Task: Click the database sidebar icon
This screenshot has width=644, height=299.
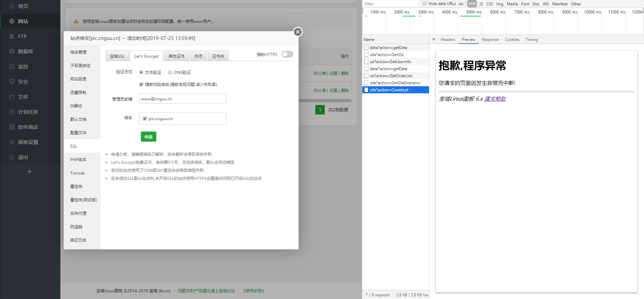Action: 12,51
